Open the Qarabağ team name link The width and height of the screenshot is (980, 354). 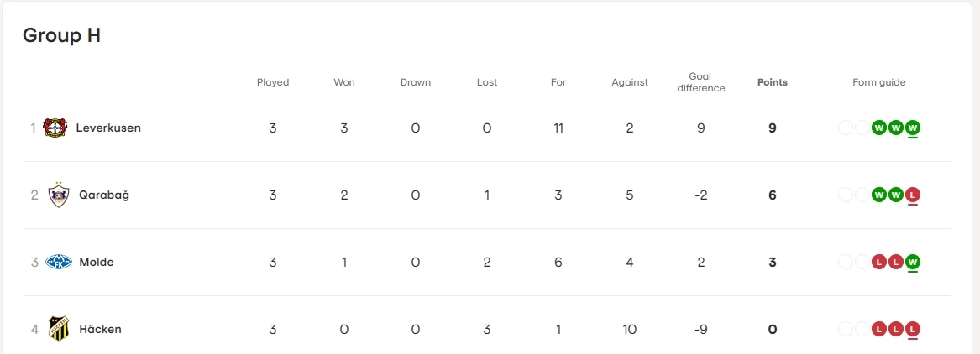[x=104, y=195]
